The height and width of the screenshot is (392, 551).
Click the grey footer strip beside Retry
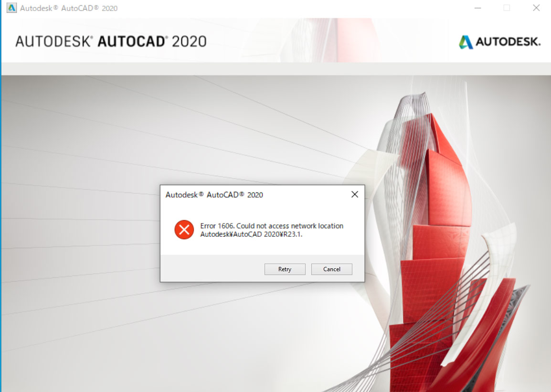coord(210,268)
